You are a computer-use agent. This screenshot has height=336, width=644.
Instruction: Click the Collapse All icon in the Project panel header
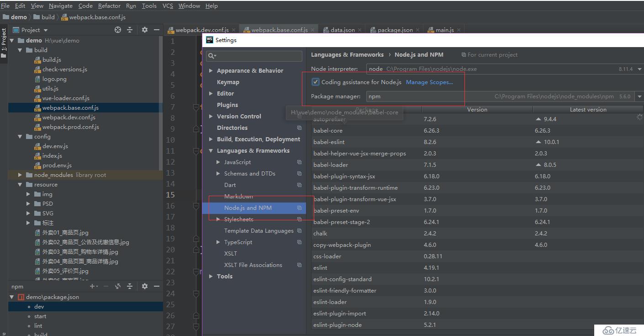[130, 30]
